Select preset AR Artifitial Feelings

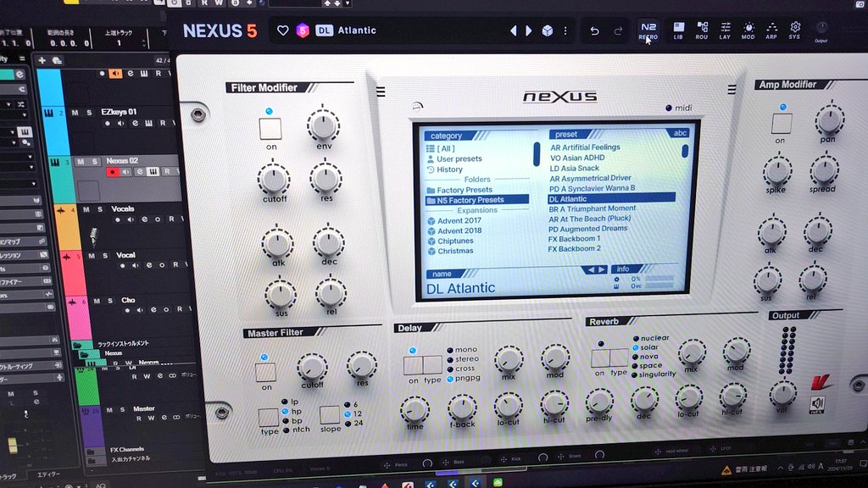click(x=585, y=147)
